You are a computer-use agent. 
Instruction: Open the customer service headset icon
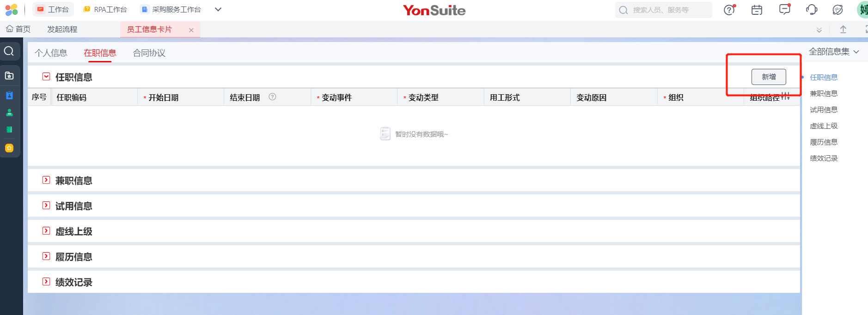(x=812, y=10)
